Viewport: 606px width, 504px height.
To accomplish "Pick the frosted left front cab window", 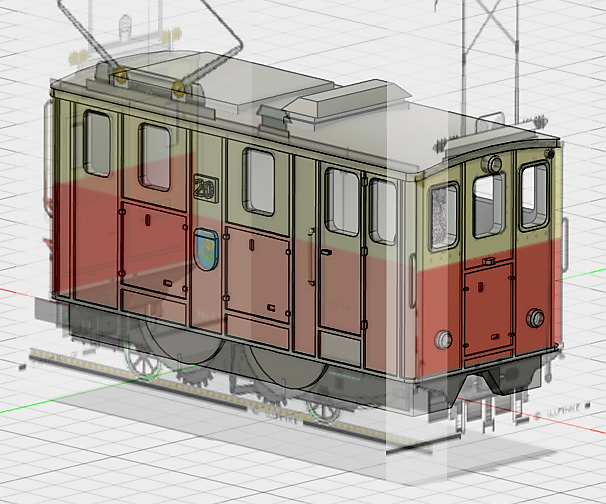I will (444, 216).
